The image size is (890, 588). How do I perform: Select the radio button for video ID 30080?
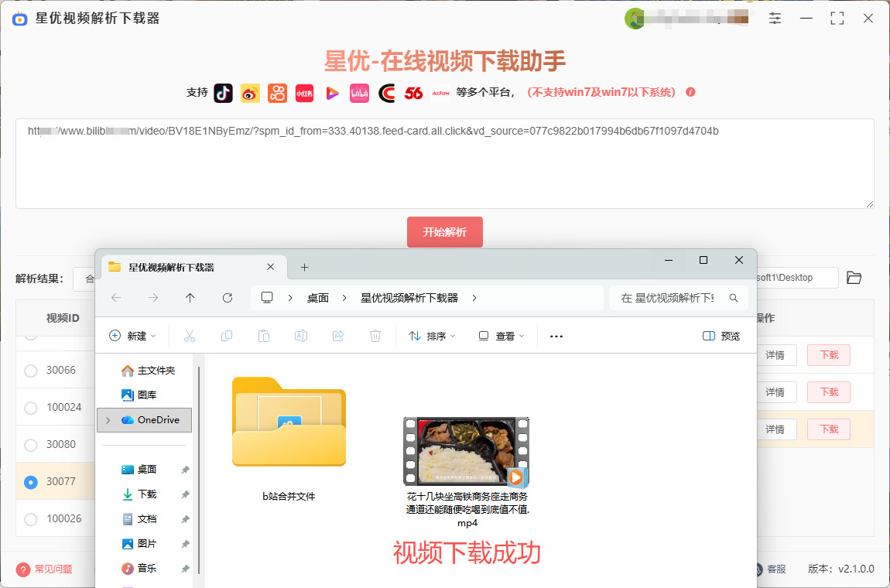31,445
